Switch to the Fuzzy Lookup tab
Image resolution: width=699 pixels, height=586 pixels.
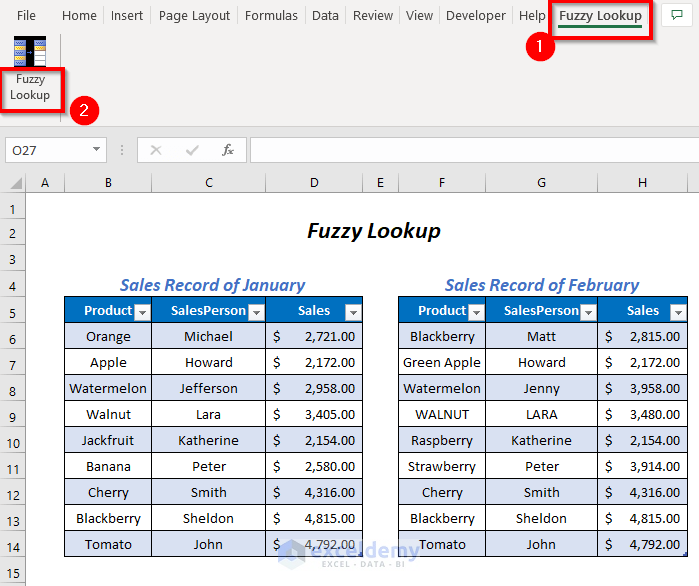coord(600,16)
